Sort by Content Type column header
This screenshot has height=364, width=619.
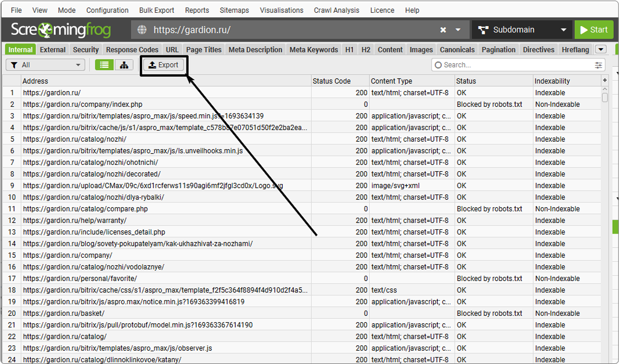412,81
